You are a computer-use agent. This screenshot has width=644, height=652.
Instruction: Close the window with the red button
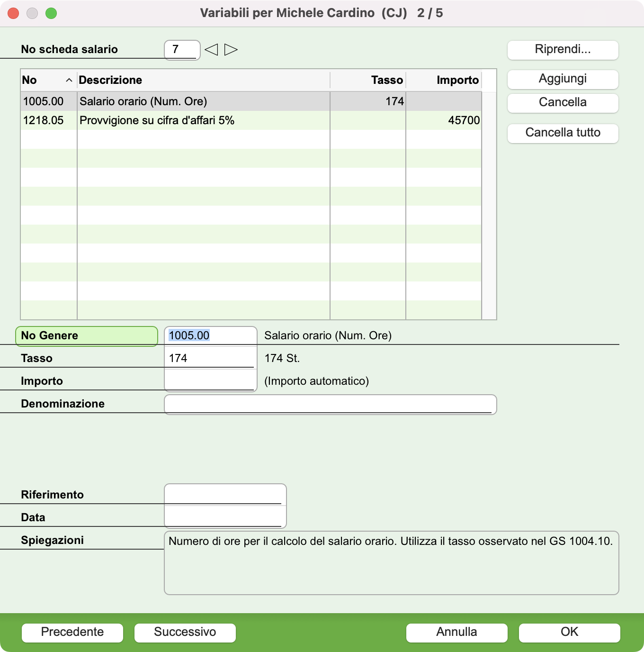point(13,13)
